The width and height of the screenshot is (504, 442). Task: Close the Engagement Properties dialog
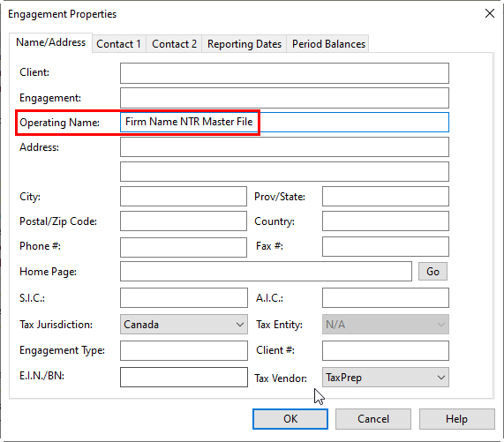click(490, 13)
